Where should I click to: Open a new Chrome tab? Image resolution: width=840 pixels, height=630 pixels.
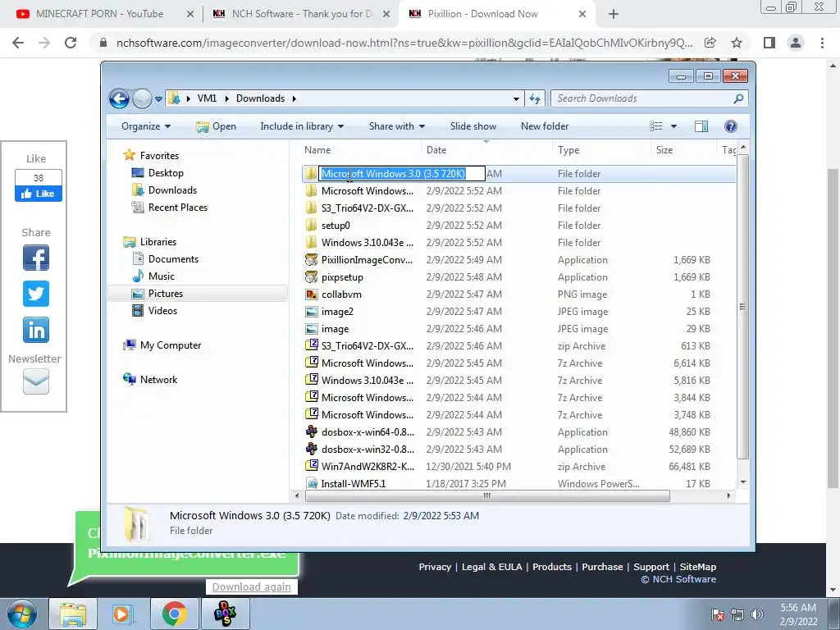click(x=614, y=15)
